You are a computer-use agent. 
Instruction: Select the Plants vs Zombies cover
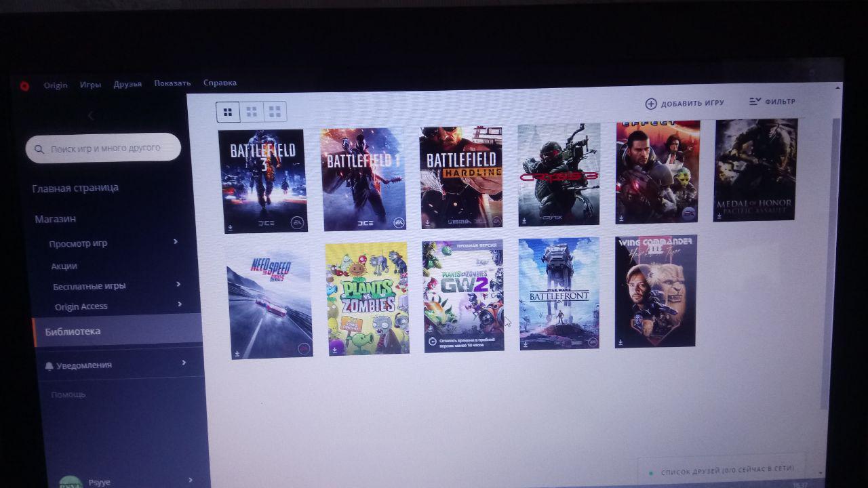[368, 299]
